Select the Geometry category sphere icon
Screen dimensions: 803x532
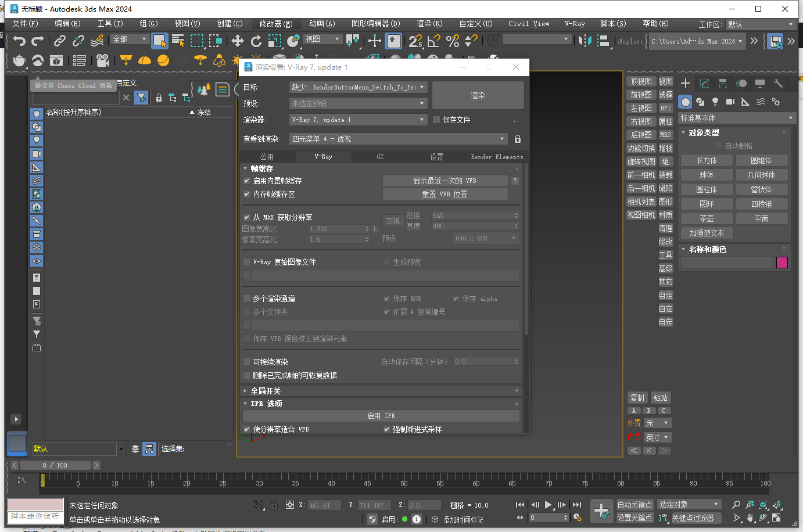pos(686,102)
